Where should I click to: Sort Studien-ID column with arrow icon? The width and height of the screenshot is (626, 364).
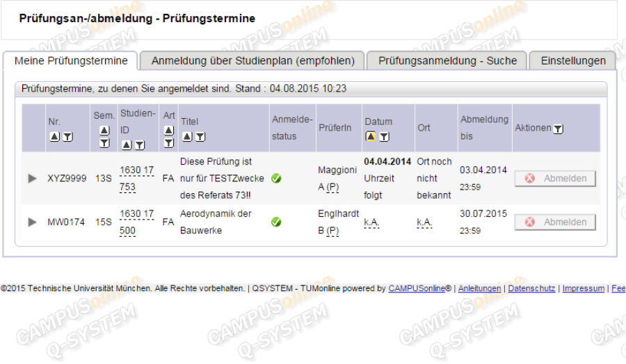126,144
